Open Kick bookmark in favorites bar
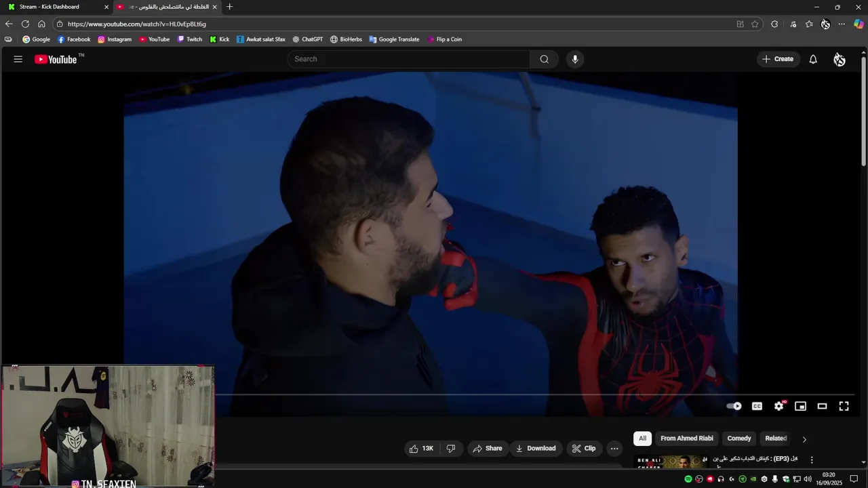The width and height of the screenshot is (868, 488). [220, 39]
